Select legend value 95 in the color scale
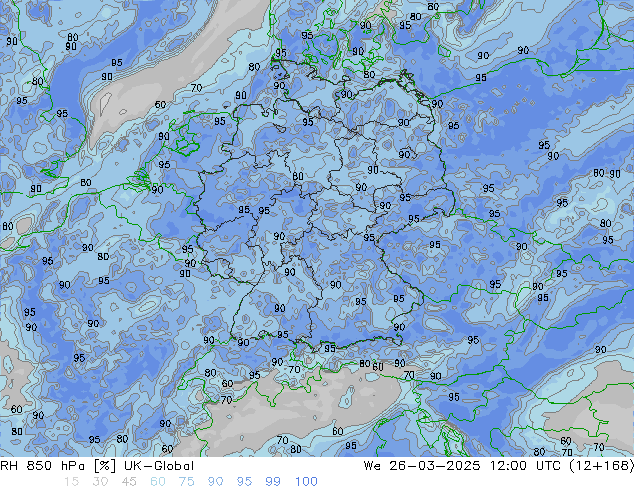 (x=244, y=482)
